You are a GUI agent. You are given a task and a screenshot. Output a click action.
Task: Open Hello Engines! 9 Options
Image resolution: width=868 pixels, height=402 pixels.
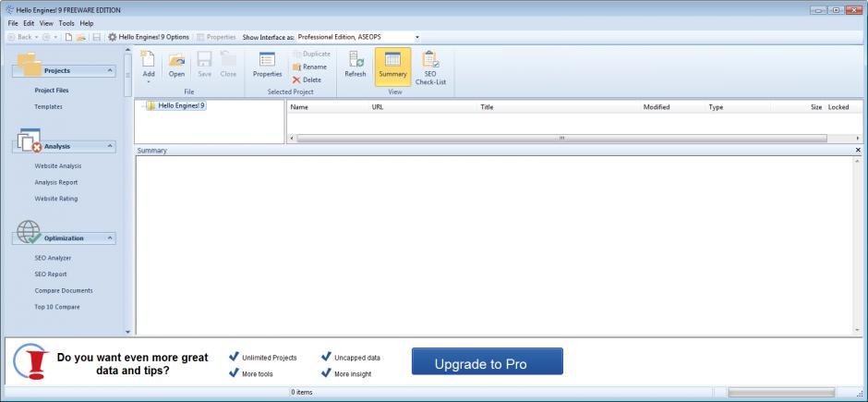point(149,37)
